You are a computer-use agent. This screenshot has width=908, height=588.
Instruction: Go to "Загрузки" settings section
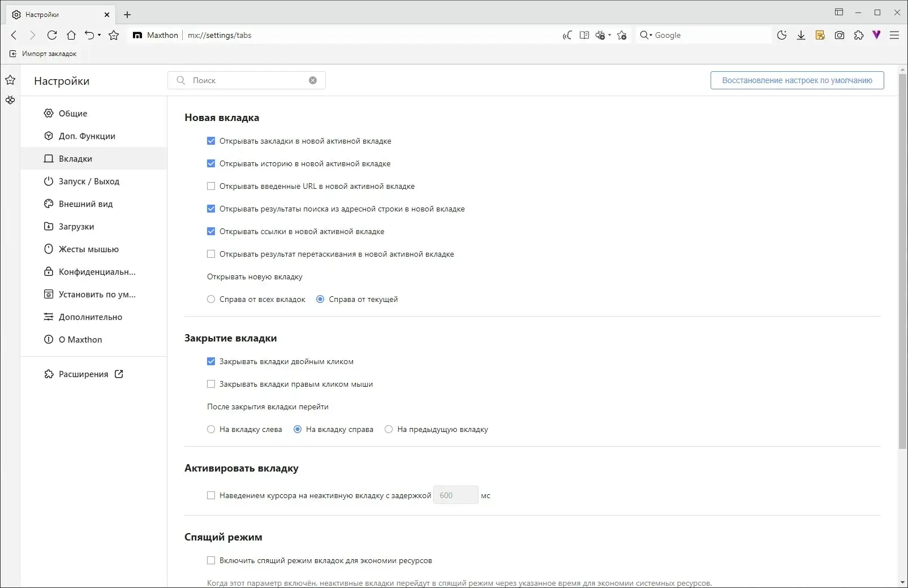pos(76,227)
